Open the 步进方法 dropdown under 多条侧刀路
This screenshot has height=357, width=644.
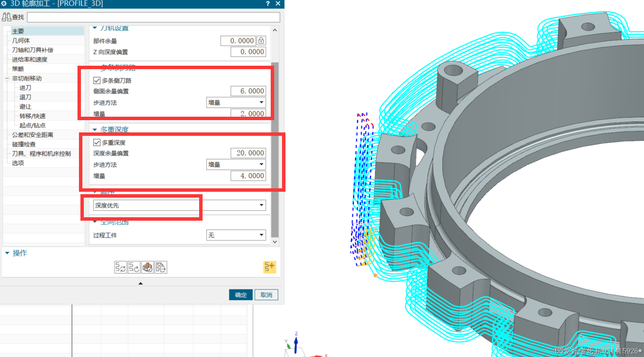(x=236, y=102)
